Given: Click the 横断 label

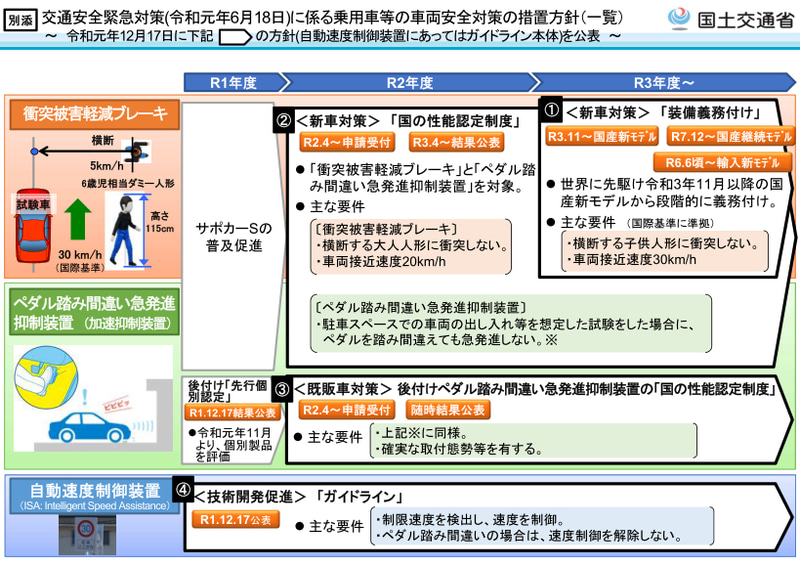Looking at the screenshot, I should (x=103, y=140).
